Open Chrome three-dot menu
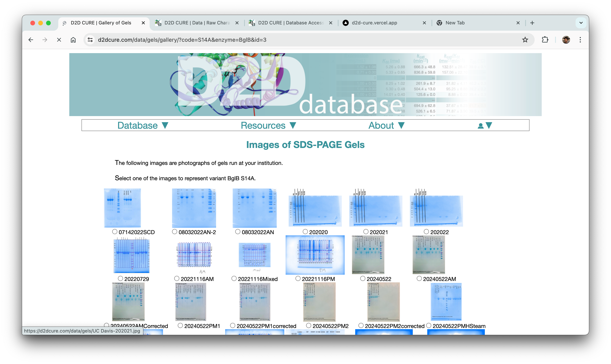This screenshot has height=364, width=611. (580, 40)
